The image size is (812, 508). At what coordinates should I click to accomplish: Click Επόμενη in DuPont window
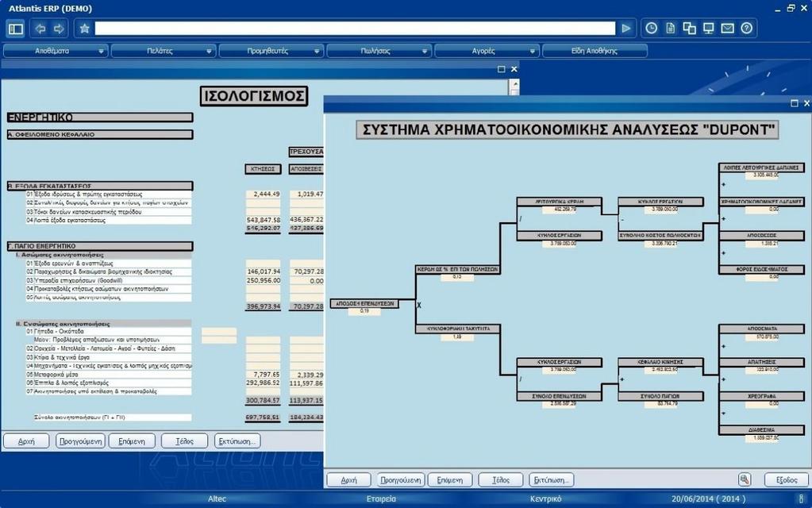[x=450, y=480]
